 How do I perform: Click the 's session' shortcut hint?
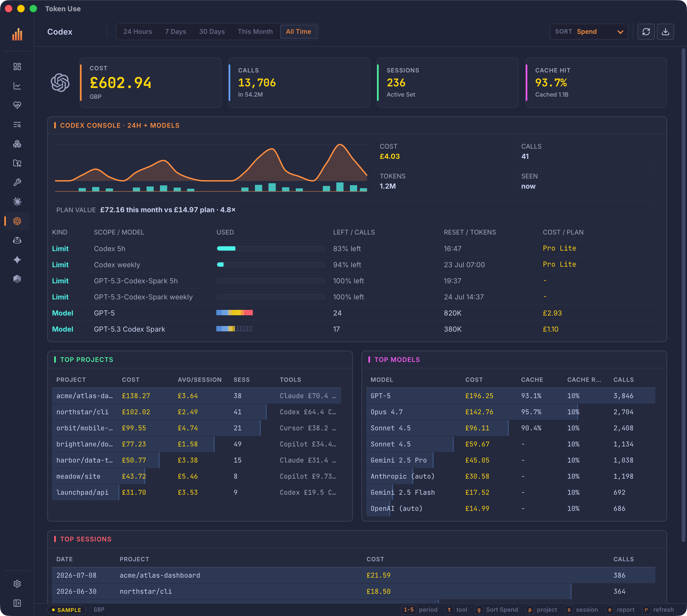pyautogui.click(x=581, y=610)
